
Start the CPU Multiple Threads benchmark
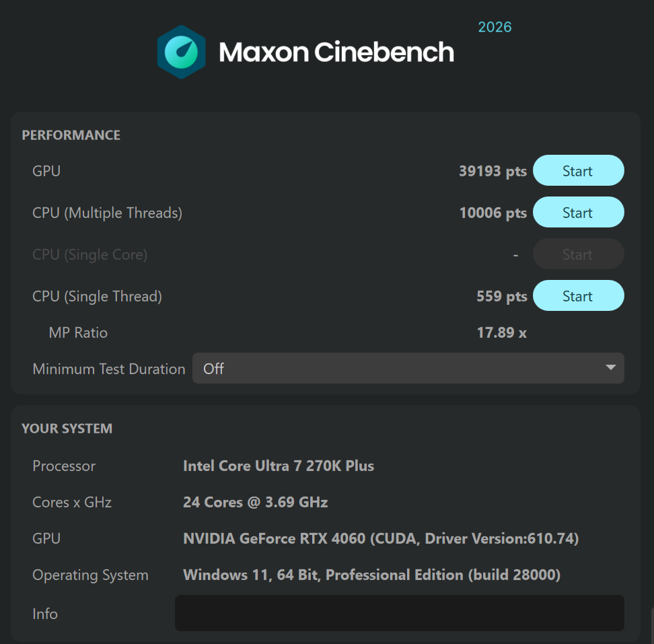point(578,212)
